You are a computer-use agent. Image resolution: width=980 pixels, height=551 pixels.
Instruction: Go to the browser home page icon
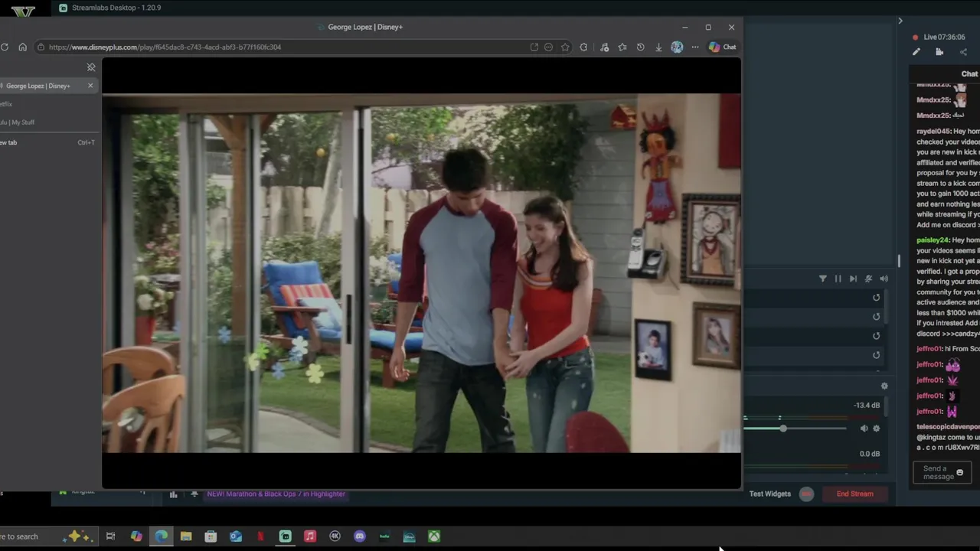tap(22, 47)
